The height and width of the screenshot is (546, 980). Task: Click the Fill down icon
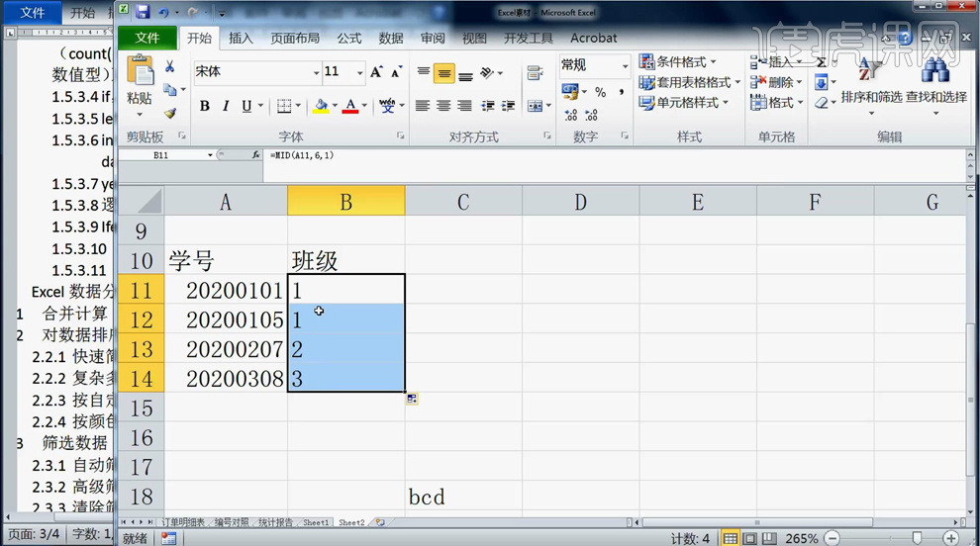[x=822, y=82]
